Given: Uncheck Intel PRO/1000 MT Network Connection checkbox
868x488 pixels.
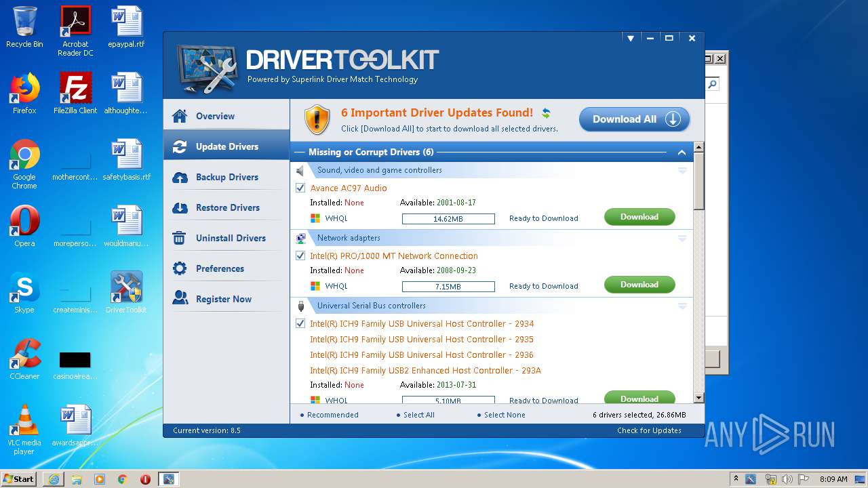Looking at the screenshot, I should click(300, 256).
